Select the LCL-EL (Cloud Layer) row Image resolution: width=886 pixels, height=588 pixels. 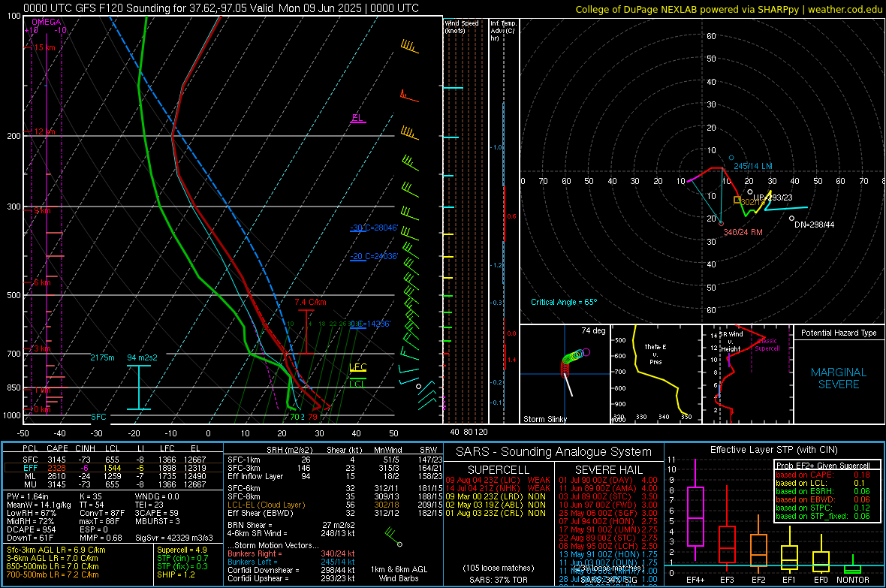pos(335,505)
